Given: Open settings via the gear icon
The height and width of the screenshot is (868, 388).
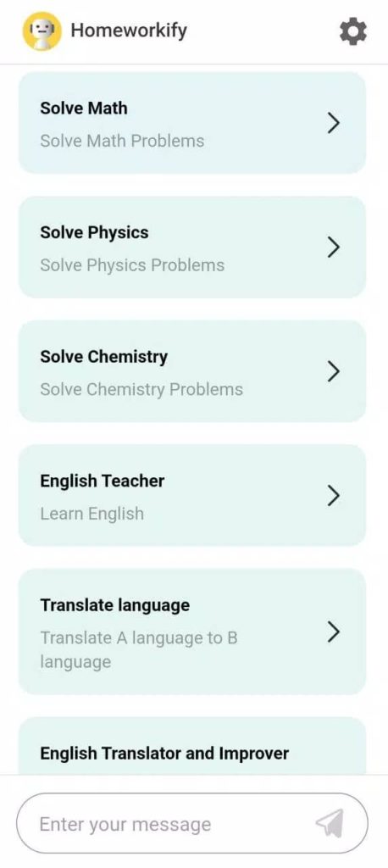Looking at the screenshot, I should 352,31.
